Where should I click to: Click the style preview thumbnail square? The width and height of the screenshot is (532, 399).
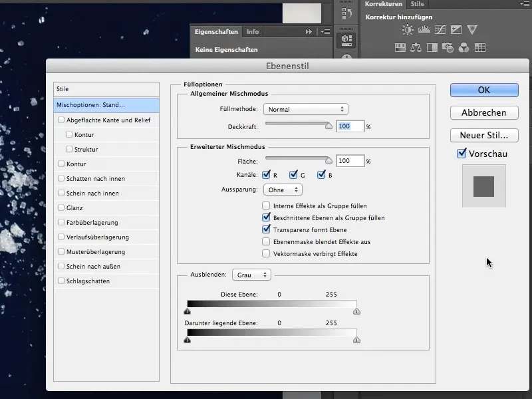tap(484, 186)
